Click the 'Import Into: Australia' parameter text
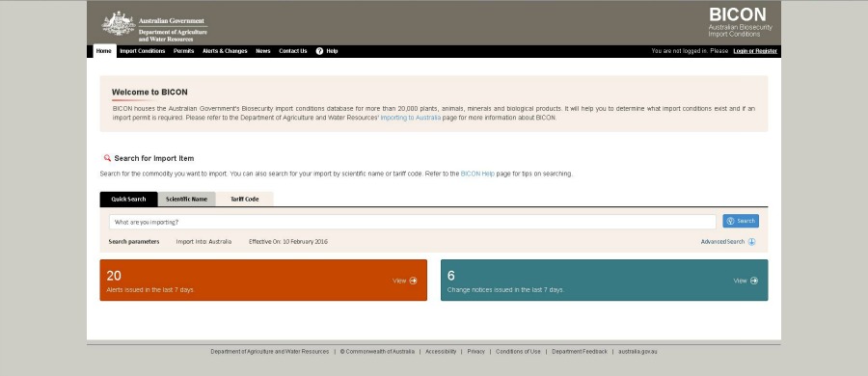Screen dimensions: 868x376 coord(203,241)
